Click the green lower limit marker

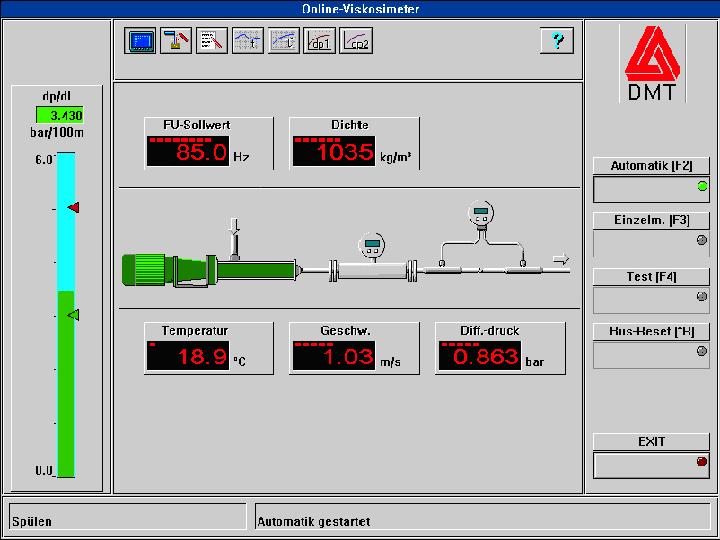tap(72, 315)
